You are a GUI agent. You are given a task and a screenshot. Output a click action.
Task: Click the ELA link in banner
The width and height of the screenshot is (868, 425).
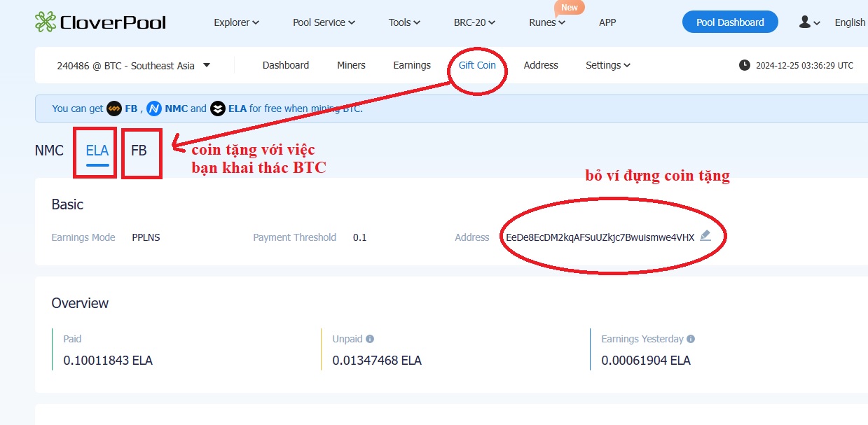[x=237, y=109]
